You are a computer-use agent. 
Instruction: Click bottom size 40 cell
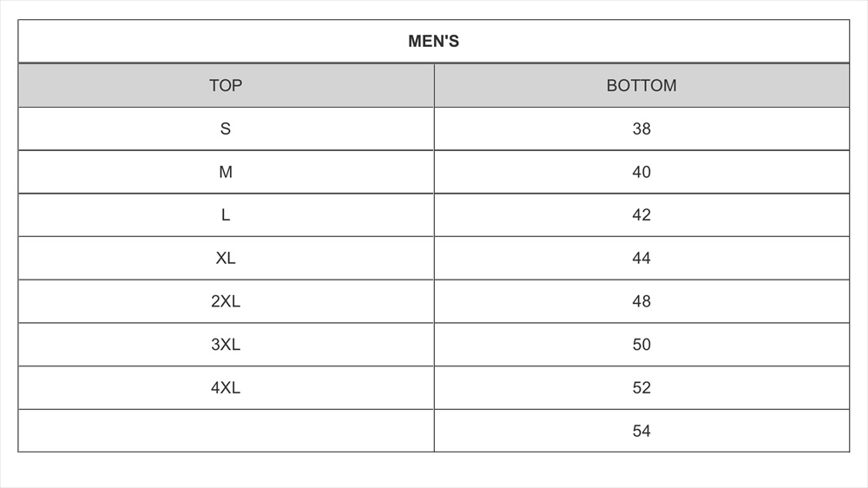(641, 172)
